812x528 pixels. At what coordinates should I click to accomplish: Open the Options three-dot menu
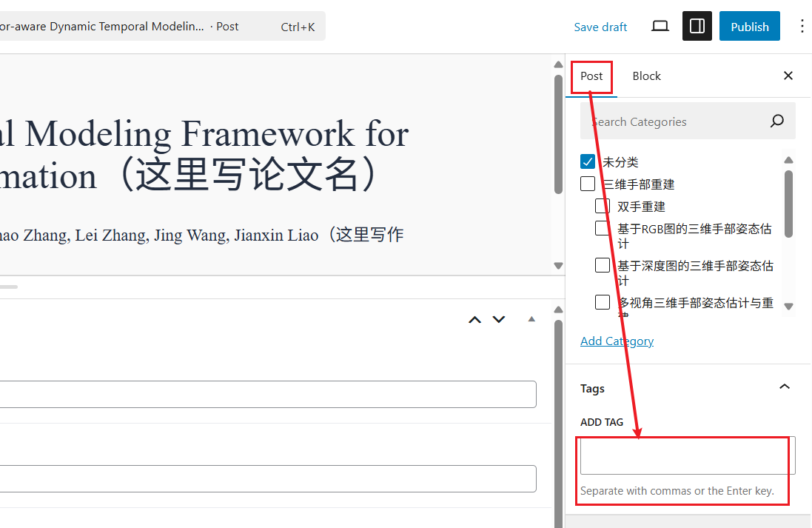(802, 27)
